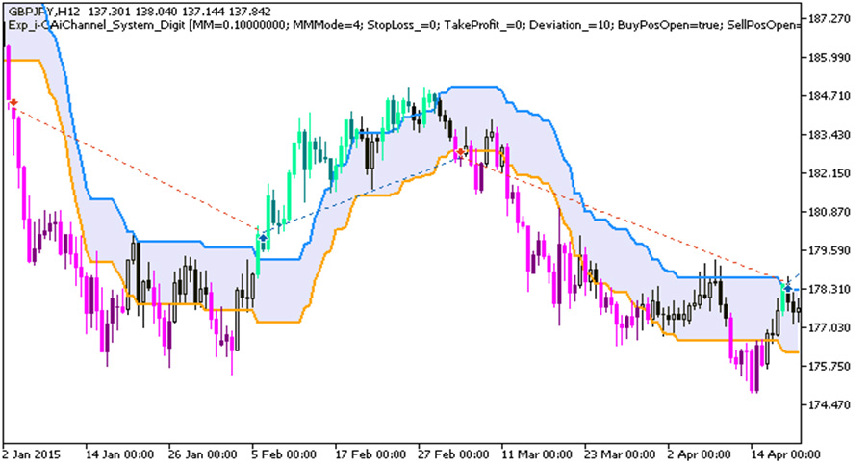Image resolution: width=868 pixels, height=467 pixels.
Task: Click the red sell arrow marker in early January
Action: point(13,102)
